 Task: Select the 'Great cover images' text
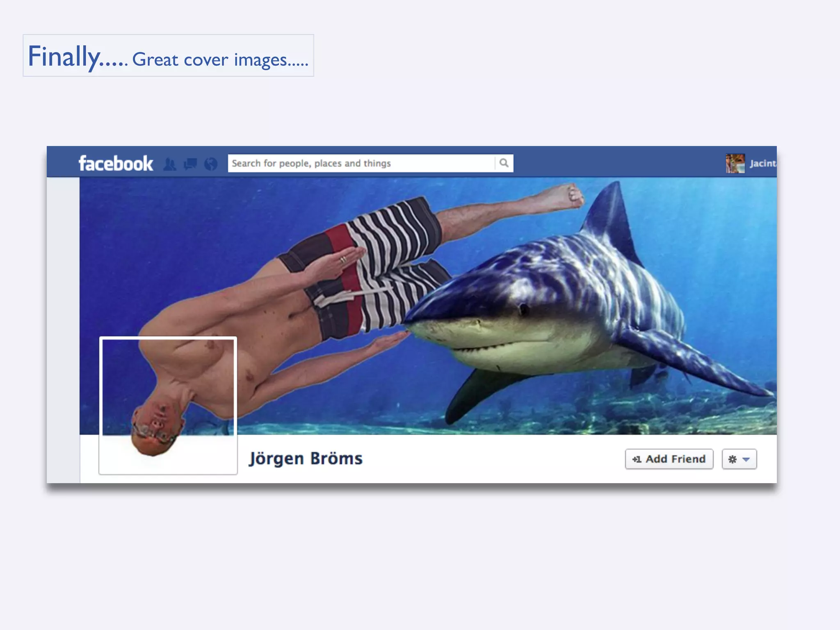point(220,60)
